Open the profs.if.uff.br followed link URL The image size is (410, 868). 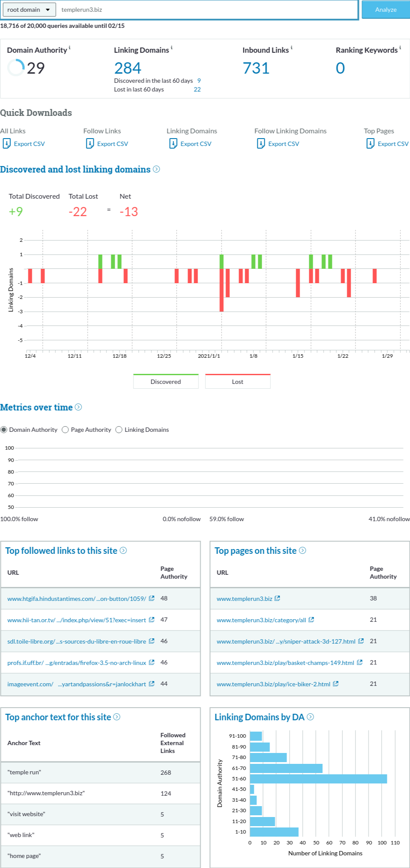[x=77, y=663]
